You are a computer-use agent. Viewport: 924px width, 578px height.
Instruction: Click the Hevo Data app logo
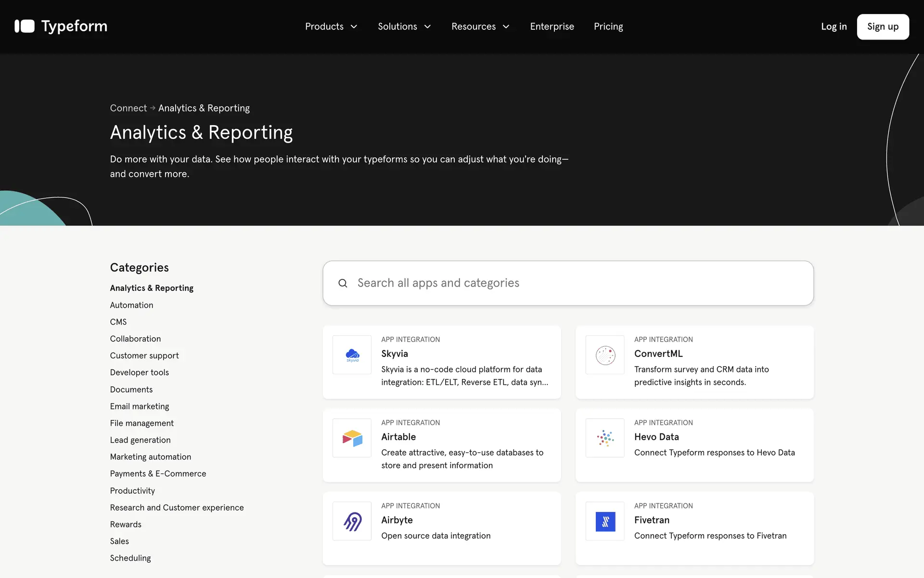tap(605, 438)
